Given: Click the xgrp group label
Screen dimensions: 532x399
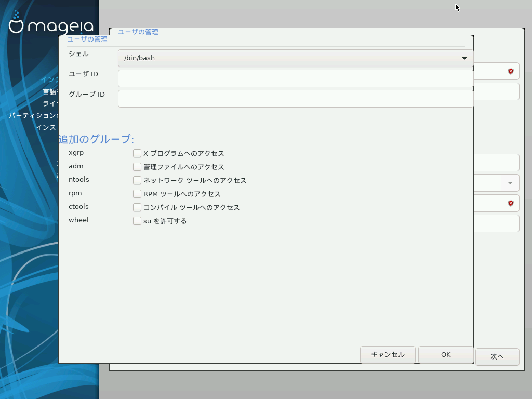Looking at the screenshot, I should click(76, 153).
